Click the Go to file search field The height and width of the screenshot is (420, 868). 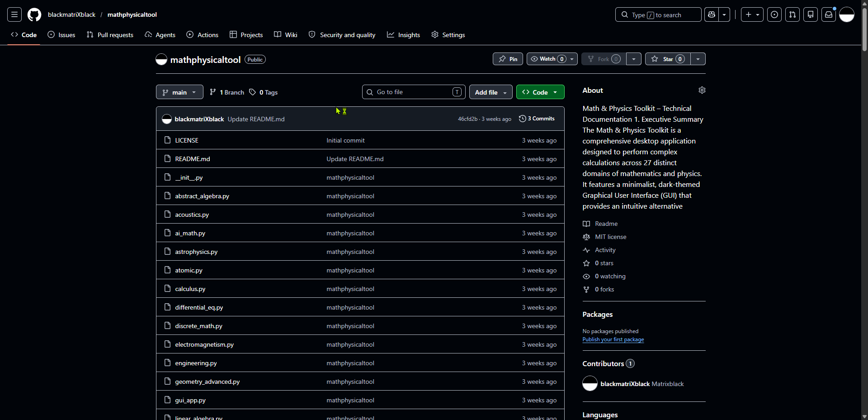tap(414, 92)
